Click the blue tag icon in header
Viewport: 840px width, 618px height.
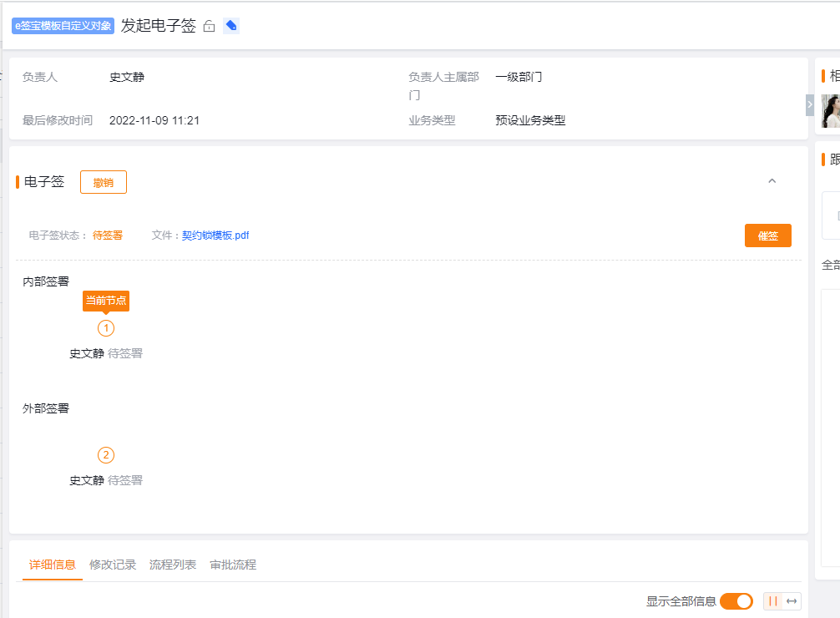tap(231, 26)
